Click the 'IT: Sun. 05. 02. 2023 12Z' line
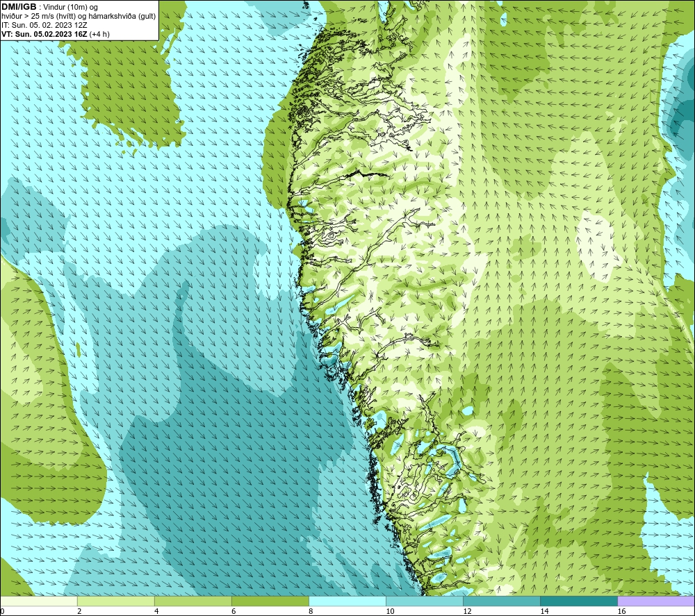The height and width of the screenshot is (616, 695). coord(44,25)
